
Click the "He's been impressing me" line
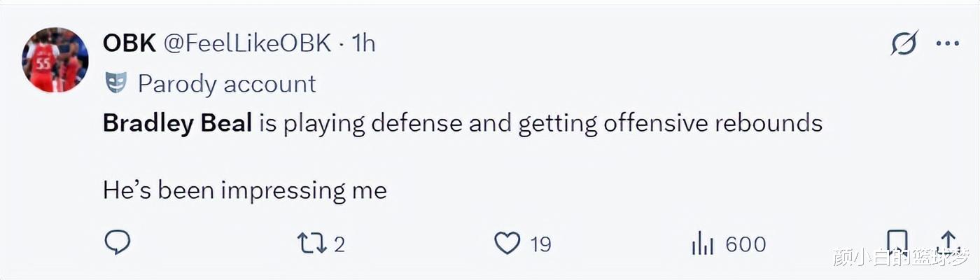(x=244, y=190)
